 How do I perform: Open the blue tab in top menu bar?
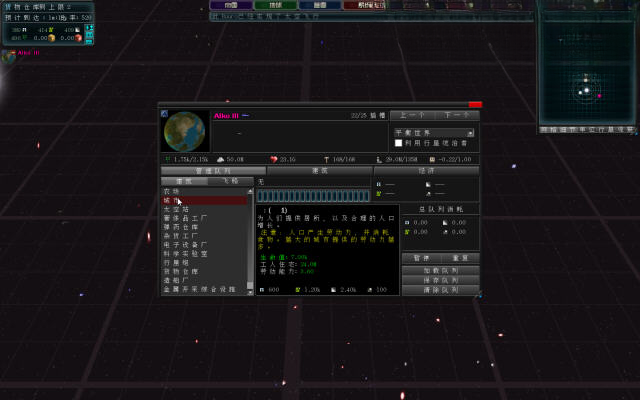pos(320,5)
